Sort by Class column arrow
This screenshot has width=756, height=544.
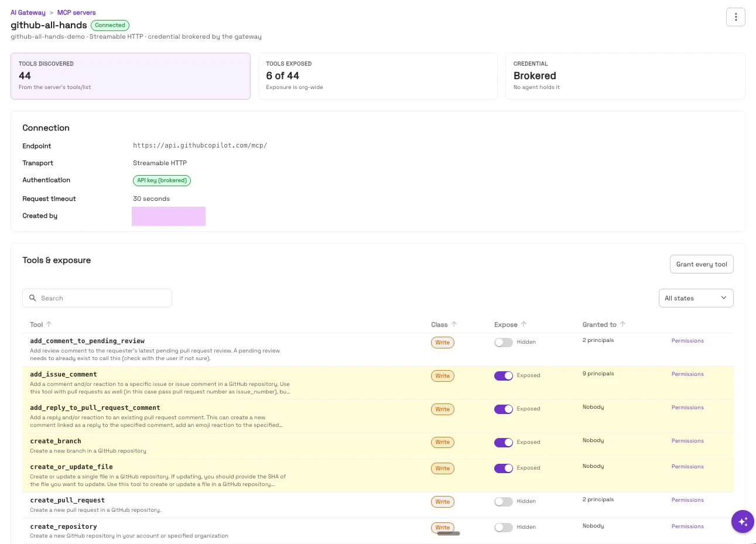click(454, 324)
